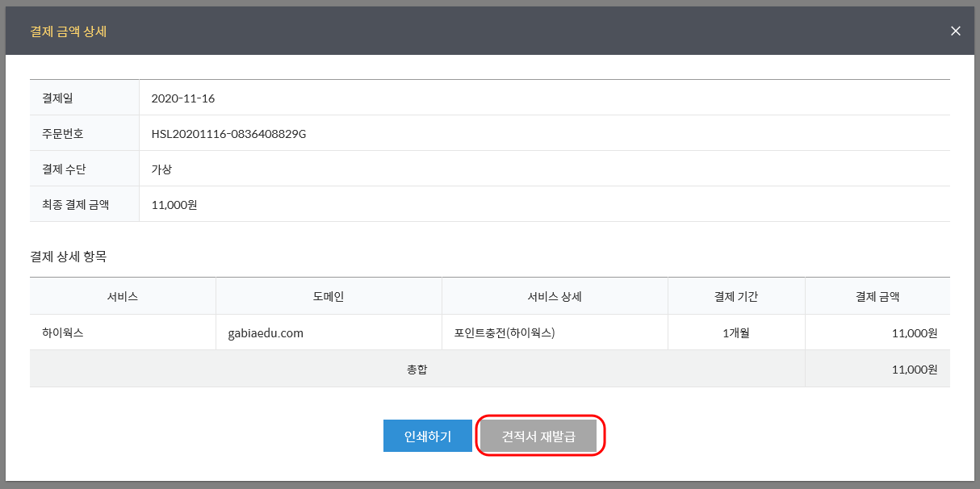This screenshot has height=489, width=980.
Task: Click the 서비스 column header
Action: click(123, 296)
